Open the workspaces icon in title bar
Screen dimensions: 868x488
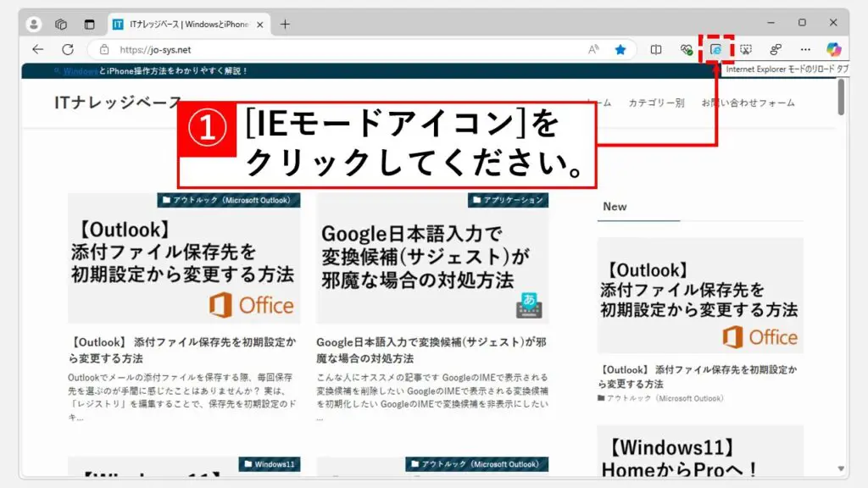click(61, 24)
